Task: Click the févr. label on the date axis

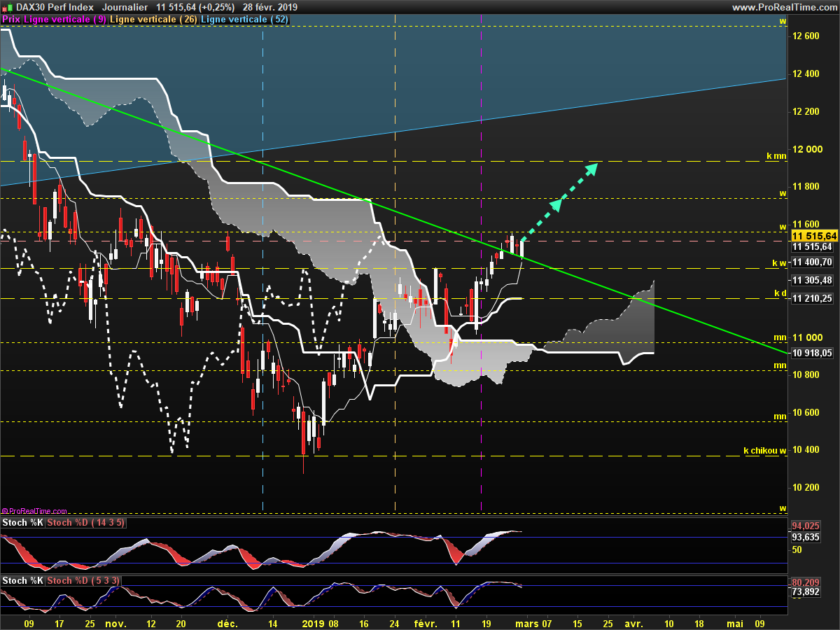Action: (x=425, y=622)
